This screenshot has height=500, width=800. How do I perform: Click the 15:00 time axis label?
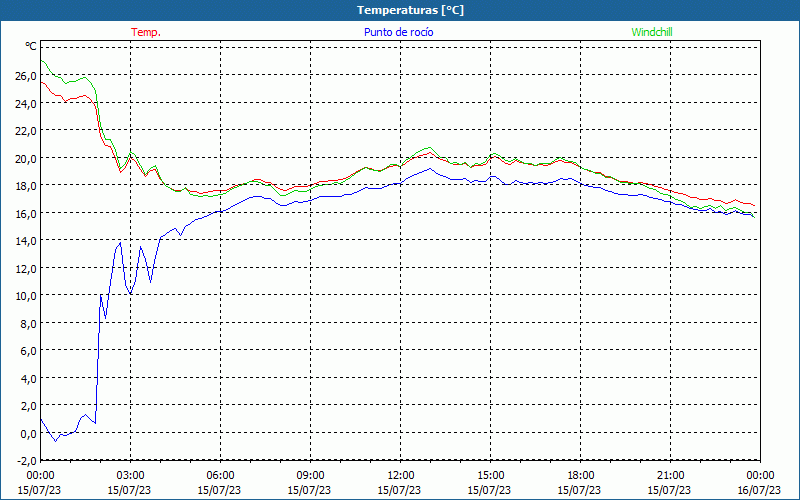click(x=490, y=476)
